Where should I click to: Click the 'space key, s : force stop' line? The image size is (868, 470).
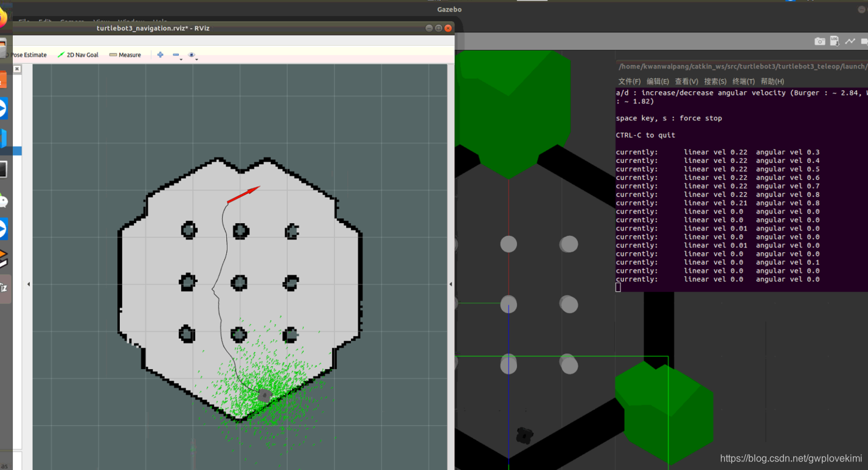pyautogui.click(x=668, y=119)
